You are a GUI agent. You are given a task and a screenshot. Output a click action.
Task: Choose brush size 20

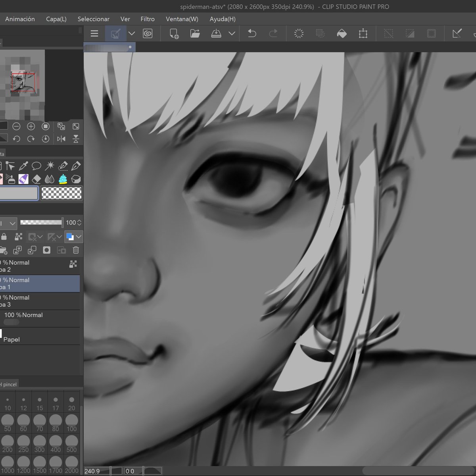click(x=71, y=402)
